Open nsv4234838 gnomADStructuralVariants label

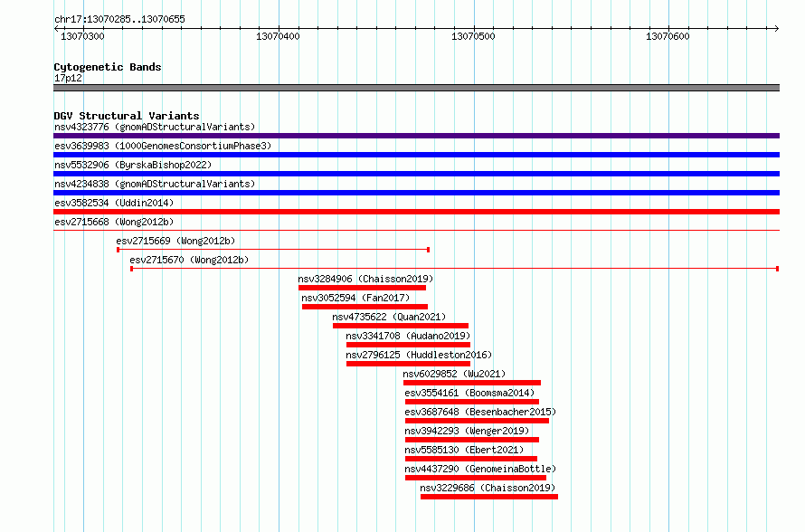point(155,184)
